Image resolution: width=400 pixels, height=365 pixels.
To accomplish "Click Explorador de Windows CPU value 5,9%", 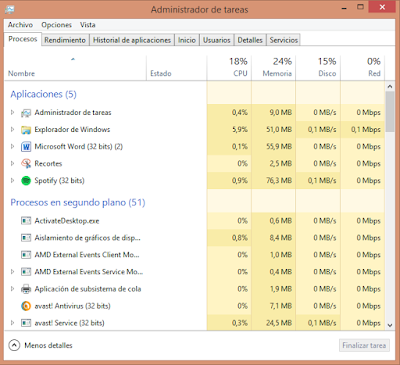I will point(240,129).
